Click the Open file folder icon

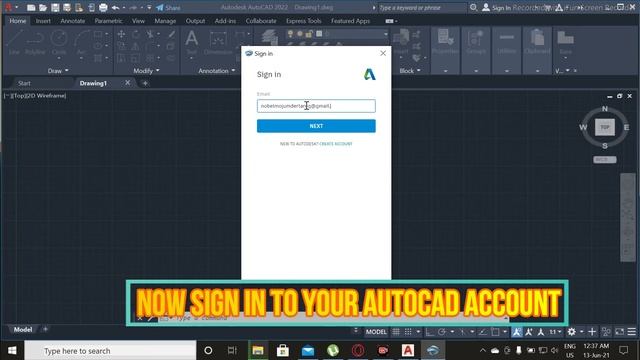(43, 7)
